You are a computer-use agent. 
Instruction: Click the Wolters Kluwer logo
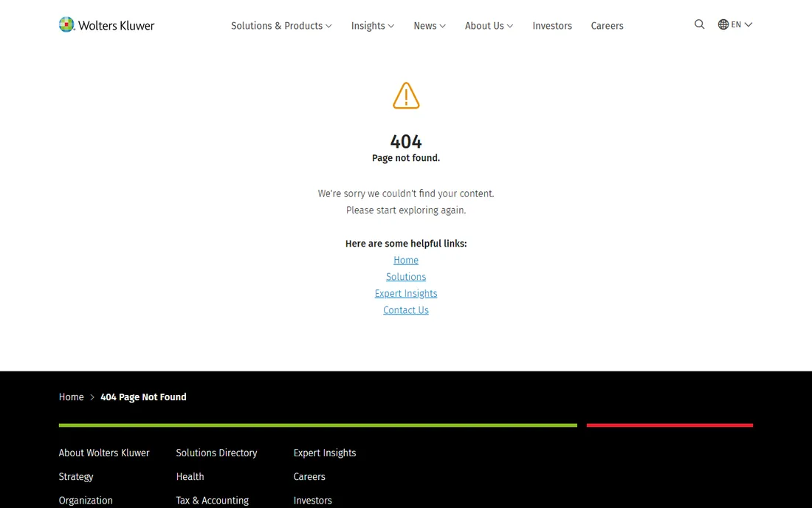pos(106,25)
